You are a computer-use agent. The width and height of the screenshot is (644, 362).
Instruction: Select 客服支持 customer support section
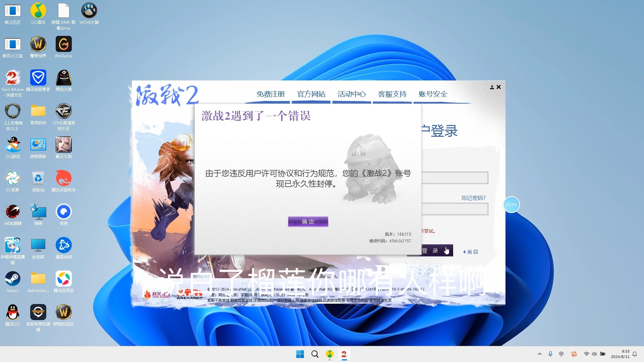pyautogui.click(x=392, y=94)
